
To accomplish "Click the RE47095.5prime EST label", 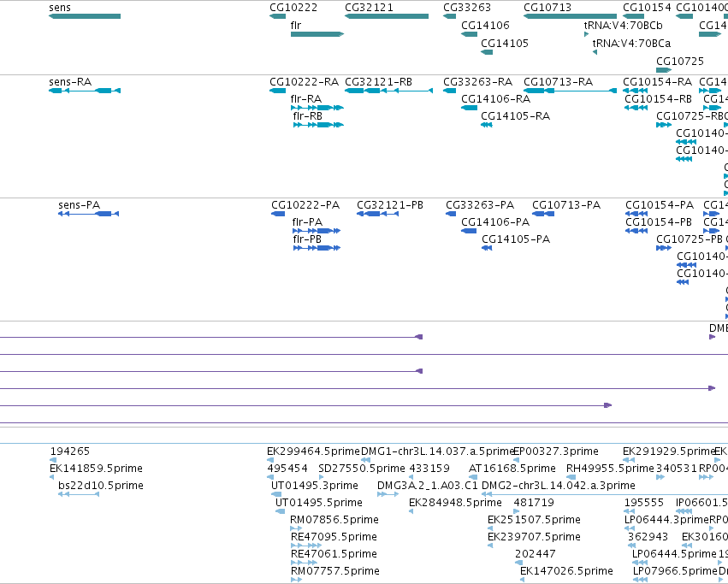I will coord(334,537).
